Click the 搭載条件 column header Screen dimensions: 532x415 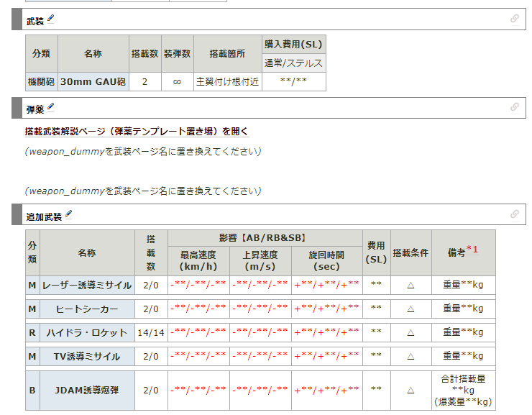point(411,253)
